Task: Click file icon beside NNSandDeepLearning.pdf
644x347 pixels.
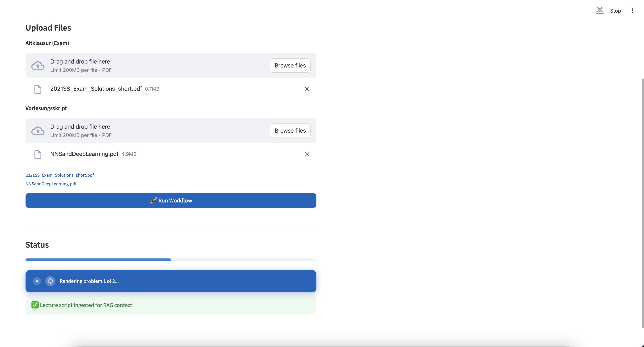Action: point(38,154)
